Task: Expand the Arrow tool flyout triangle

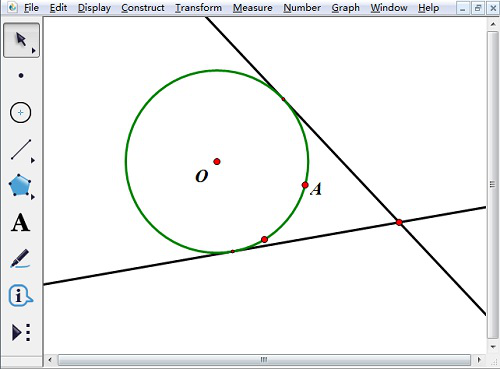Action: click(x=33, y=51)
